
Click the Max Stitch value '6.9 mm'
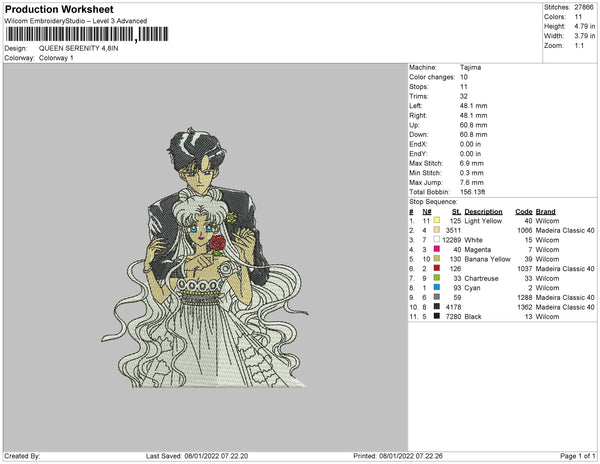coord(471,163)
